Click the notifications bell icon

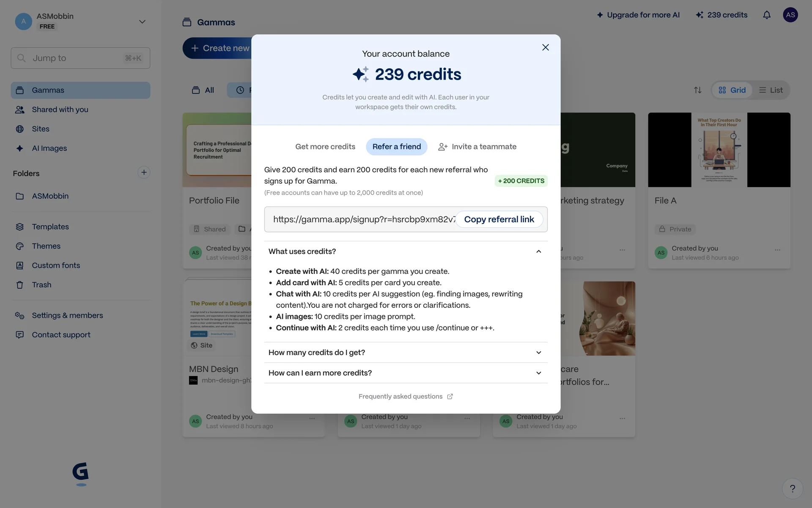766,15
